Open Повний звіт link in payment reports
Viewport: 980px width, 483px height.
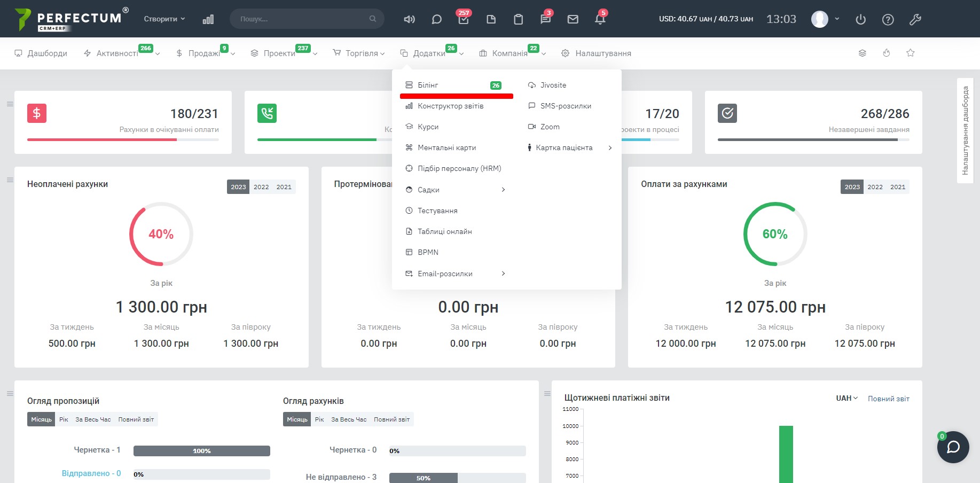(888, 399)
